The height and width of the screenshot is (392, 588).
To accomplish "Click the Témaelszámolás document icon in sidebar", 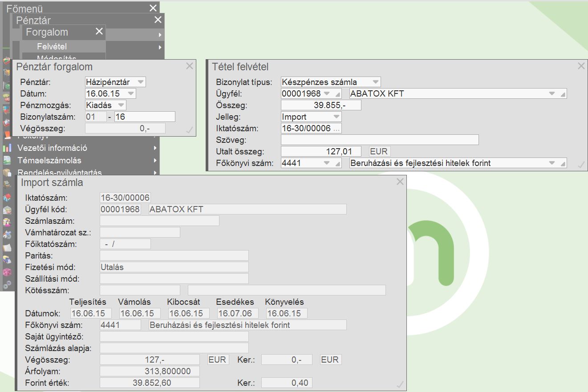I will coord(7,161).
